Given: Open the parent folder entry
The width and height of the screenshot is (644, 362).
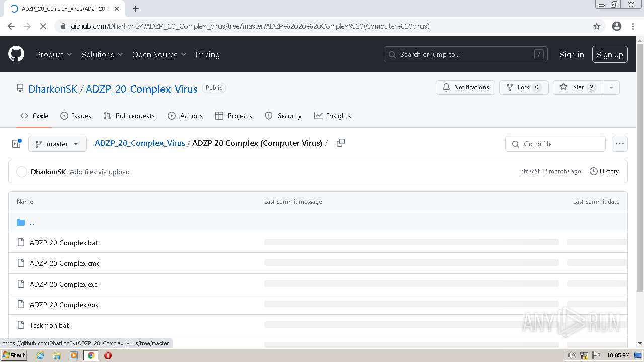Looking at the screenshot, I should point(32,222).
